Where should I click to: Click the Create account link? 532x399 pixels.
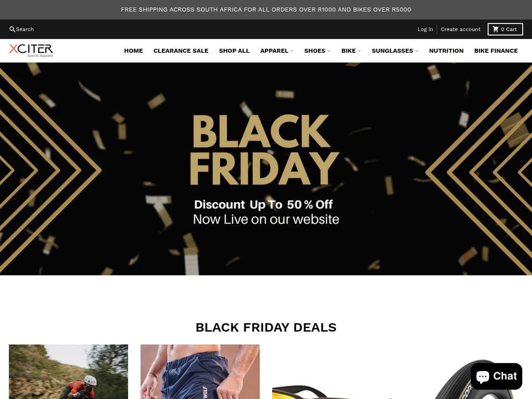tap(461, 29)
